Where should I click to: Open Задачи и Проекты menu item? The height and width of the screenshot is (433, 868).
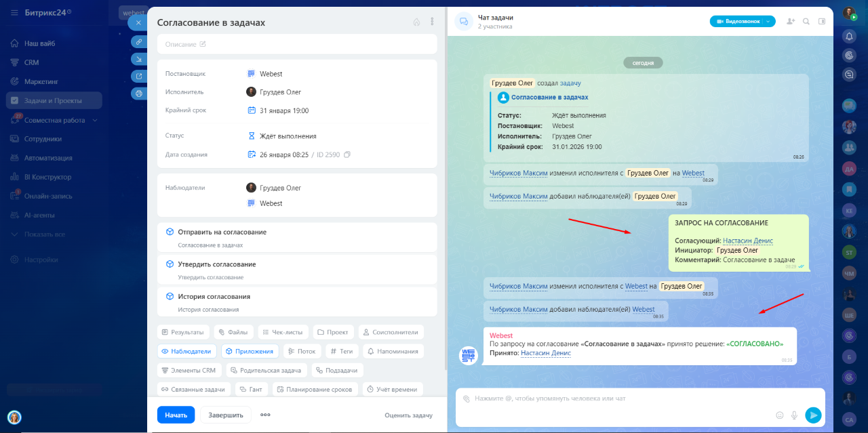[x=54, y=100]
